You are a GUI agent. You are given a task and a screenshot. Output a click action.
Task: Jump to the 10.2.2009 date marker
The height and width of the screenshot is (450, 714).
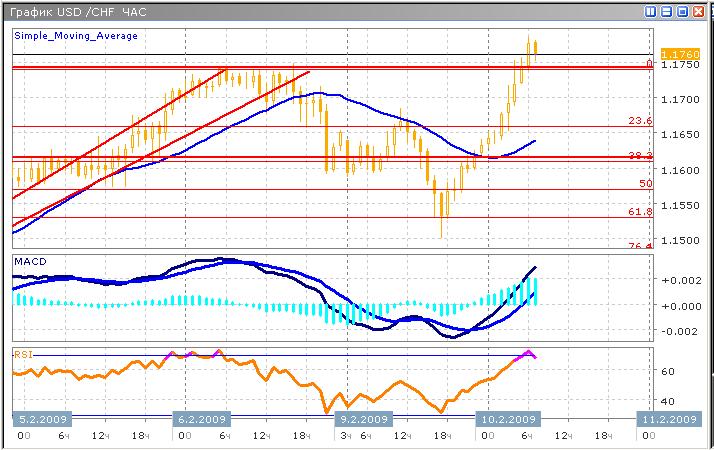[507, 419]
